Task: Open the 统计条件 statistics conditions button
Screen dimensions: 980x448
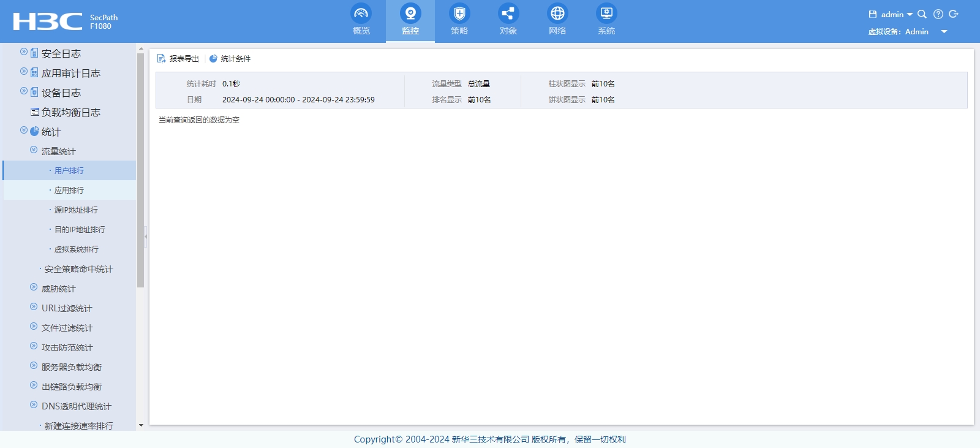Action: [x=230, y=59]
